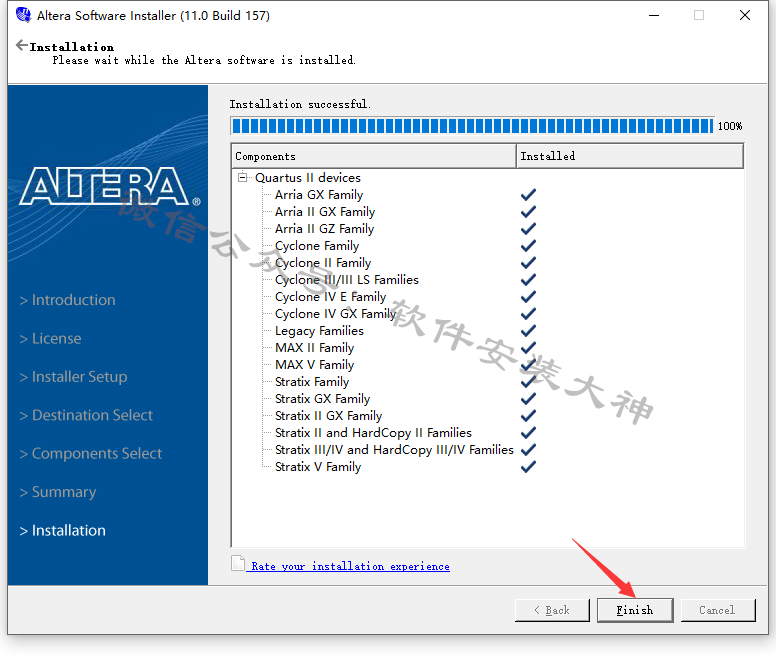The height and width of the screenshot is (663, 776).
Task: Close the Altera Software Installer window
Action: (x=745, y=15)
